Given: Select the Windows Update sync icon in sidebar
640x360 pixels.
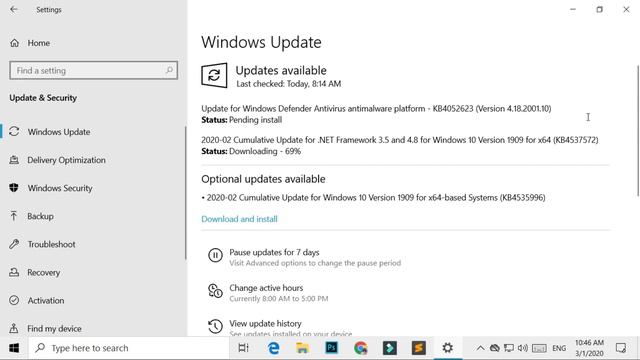Looking at the screenshot, I should coord(14,131).
